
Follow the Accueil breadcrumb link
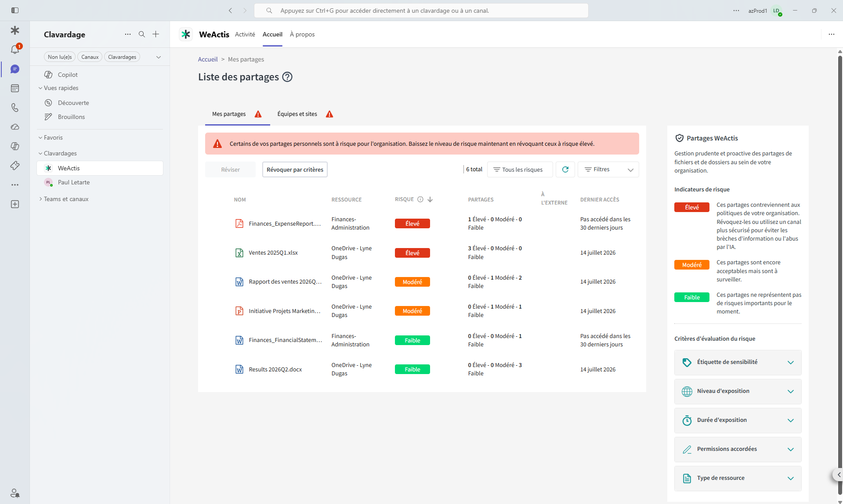tap(208, 59)
